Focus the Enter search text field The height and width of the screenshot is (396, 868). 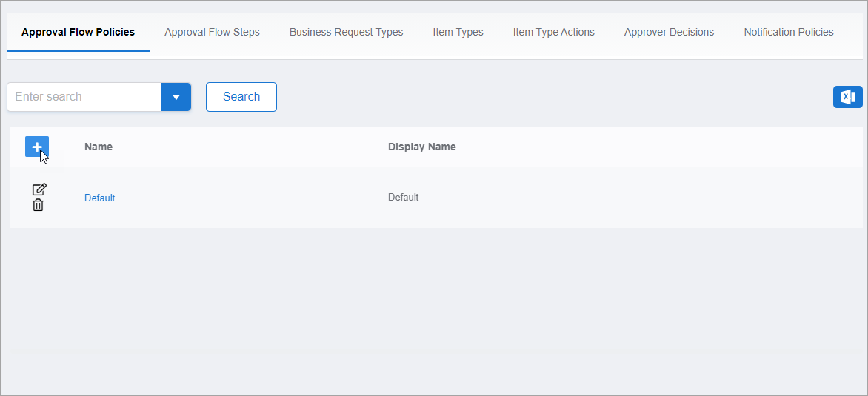[84, 97]
